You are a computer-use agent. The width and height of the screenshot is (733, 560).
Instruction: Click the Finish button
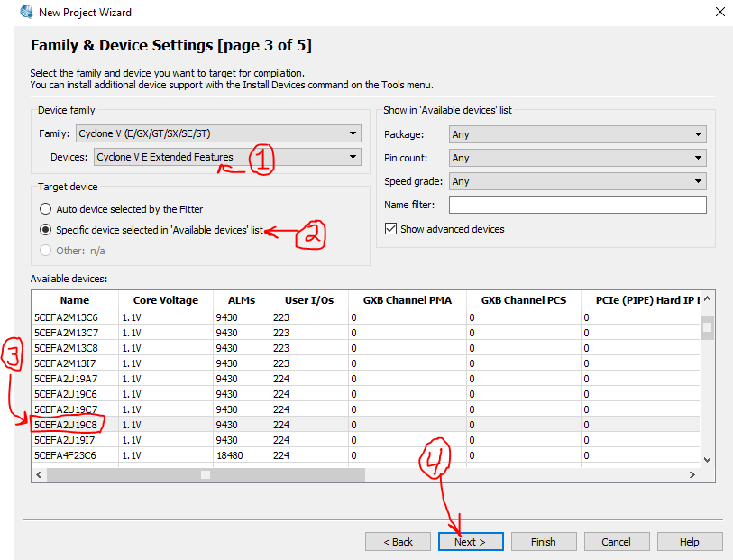(x=543, y=542)
